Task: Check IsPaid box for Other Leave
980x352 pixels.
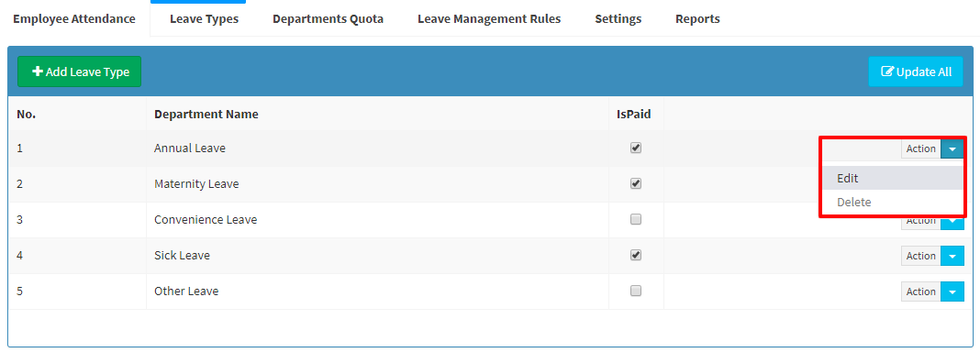Action: 636,291
